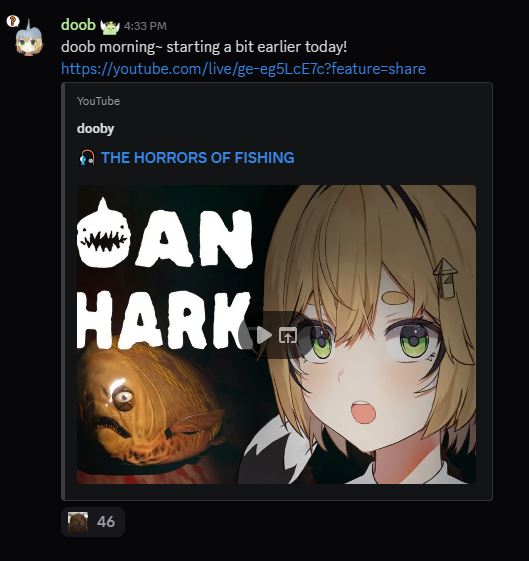The width and height of the screenshot is (529, 561).
Task: Play the embedded YouTube video
Action: point(264,335)
